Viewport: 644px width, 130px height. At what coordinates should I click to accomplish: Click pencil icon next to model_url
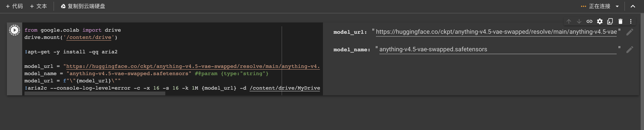tap(629, 32)
